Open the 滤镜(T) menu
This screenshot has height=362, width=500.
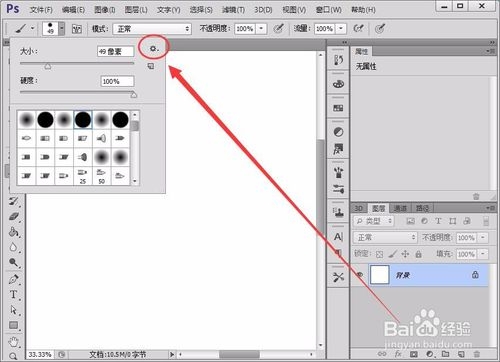[233, 10]
